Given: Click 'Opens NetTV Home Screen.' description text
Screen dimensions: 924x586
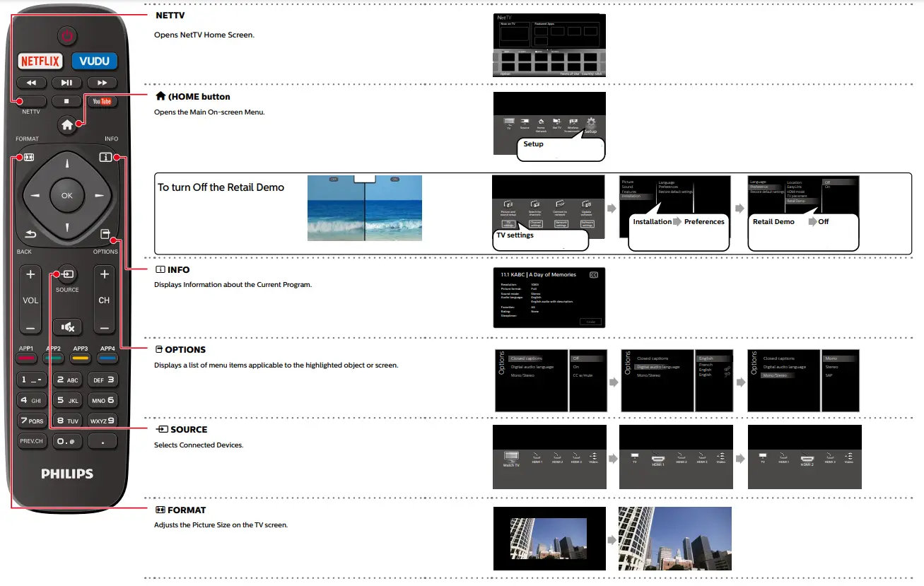Looking at the screenshot, I should point(204,35).
